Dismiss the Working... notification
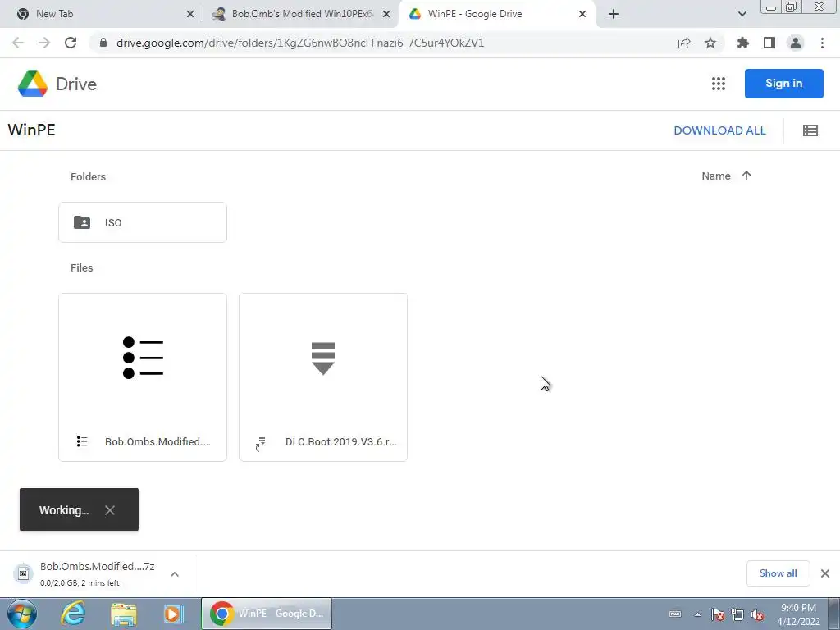The height and width of the screenshot is (630, 840). point(110,510)
